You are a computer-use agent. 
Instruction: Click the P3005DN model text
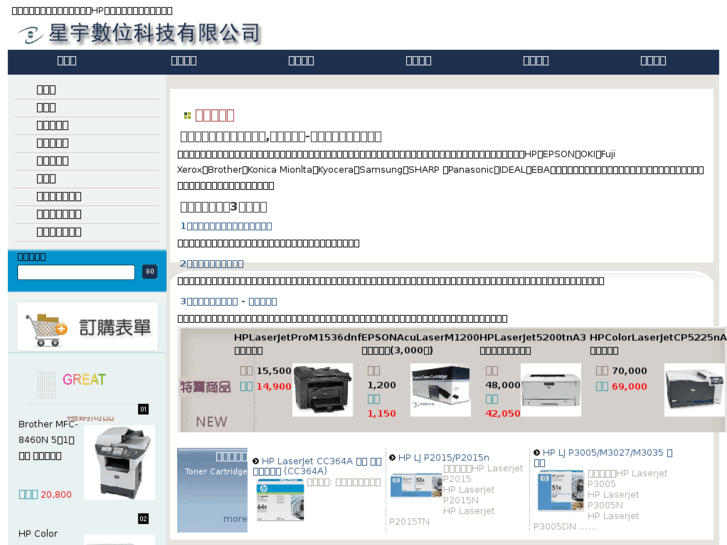pyautogui.click(x=555, y=526)
